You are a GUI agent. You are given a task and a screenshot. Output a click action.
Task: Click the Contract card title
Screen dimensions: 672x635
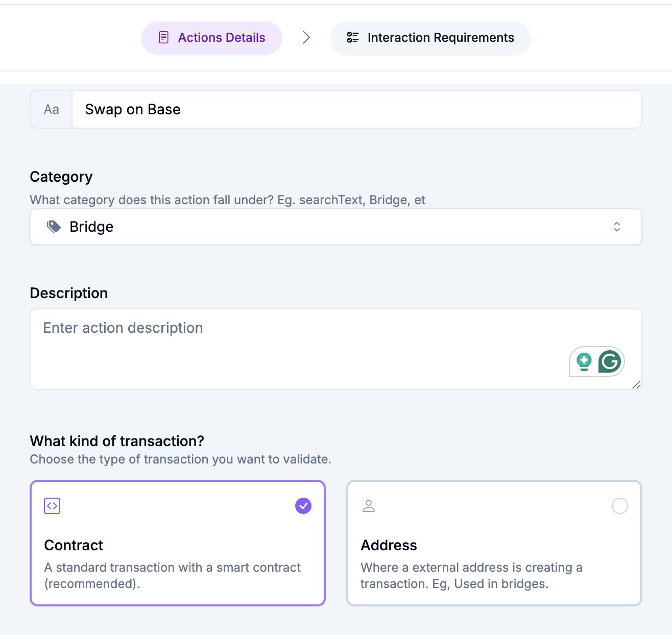pos(74,545)
